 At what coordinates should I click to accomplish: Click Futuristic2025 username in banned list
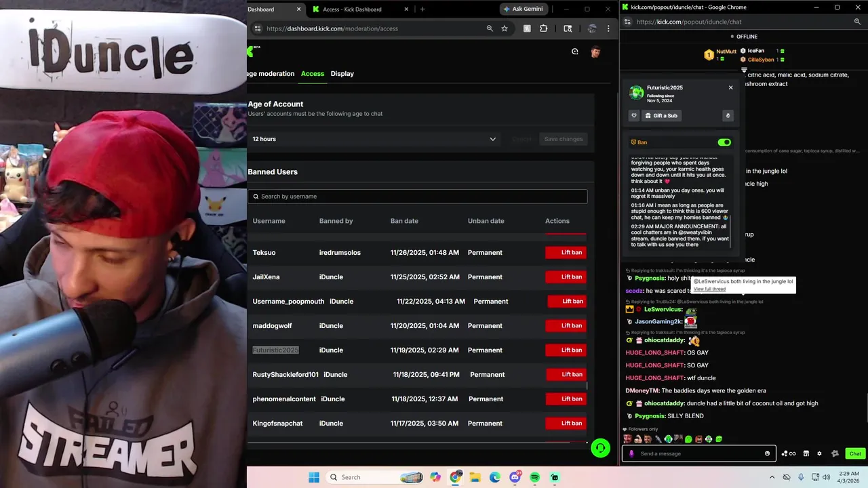click(276, 350)
